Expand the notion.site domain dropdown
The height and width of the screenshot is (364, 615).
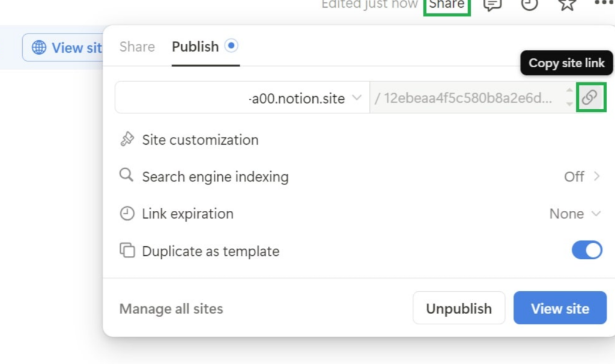coord(356,98)
